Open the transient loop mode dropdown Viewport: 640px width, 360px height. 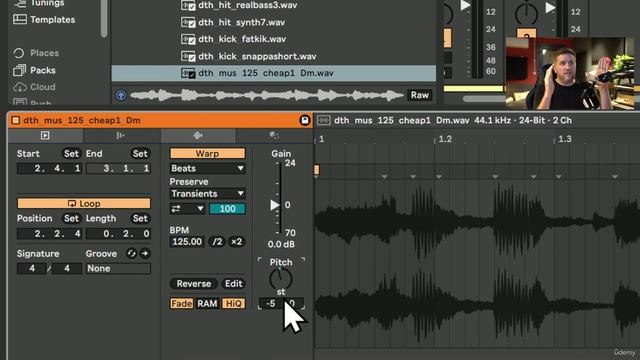(x=187, y=209)
